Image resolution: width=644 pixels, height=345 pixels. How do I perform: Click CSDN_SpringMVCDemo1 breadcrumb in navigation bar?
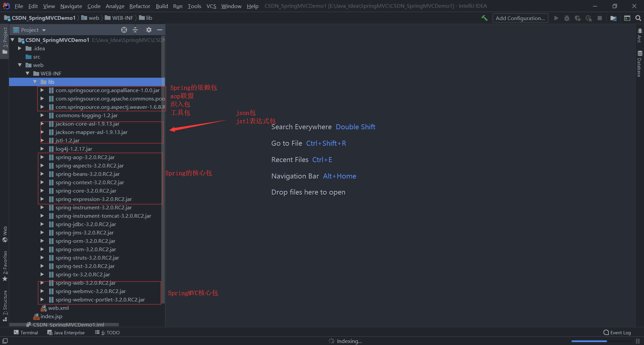40,18
